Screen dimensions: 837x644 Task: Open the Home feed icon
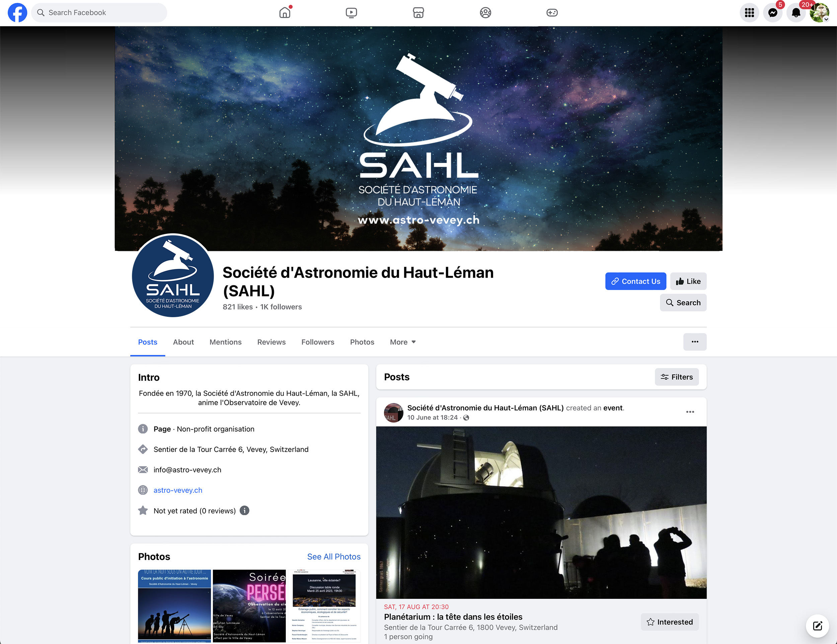tap(285, 13)
